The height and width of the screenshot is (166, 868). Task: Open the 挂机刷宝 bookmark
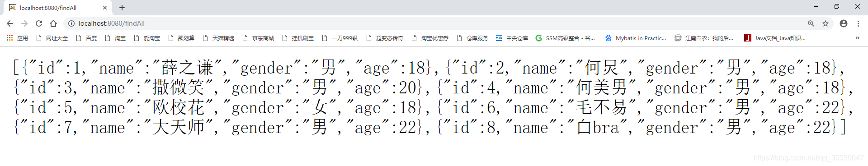[298, 38]
